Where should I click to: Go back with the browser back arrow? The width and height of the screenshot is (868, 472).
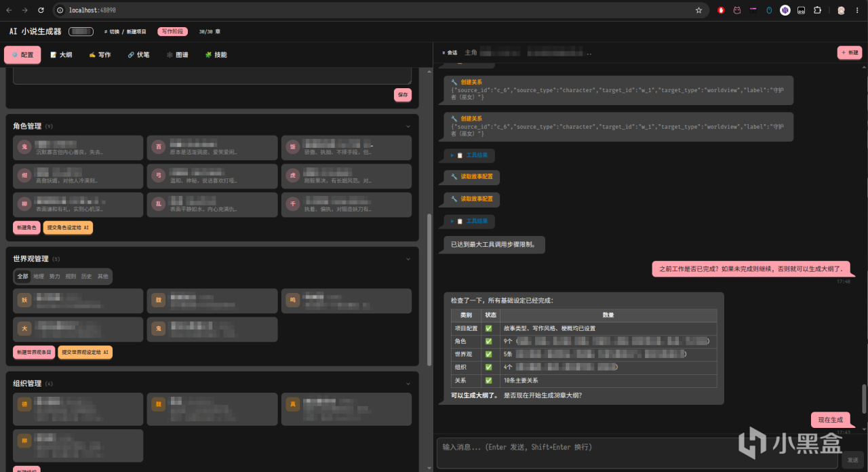pos(9,10)
